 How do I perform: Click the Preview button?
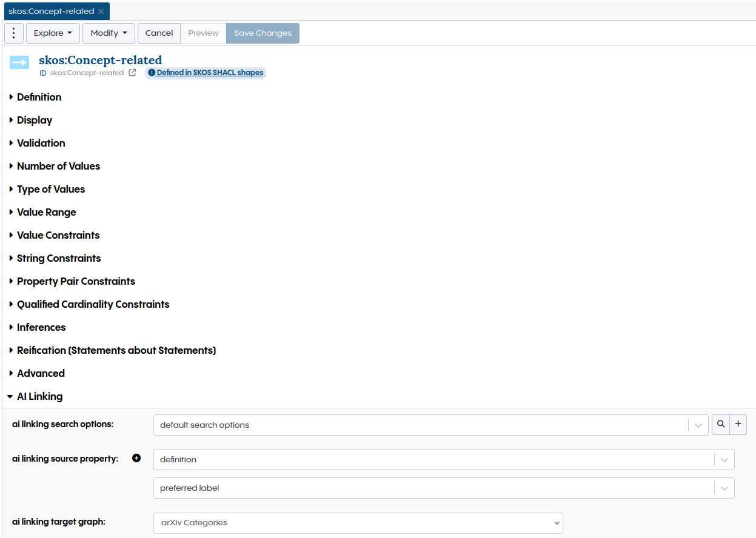click(203, 33)
